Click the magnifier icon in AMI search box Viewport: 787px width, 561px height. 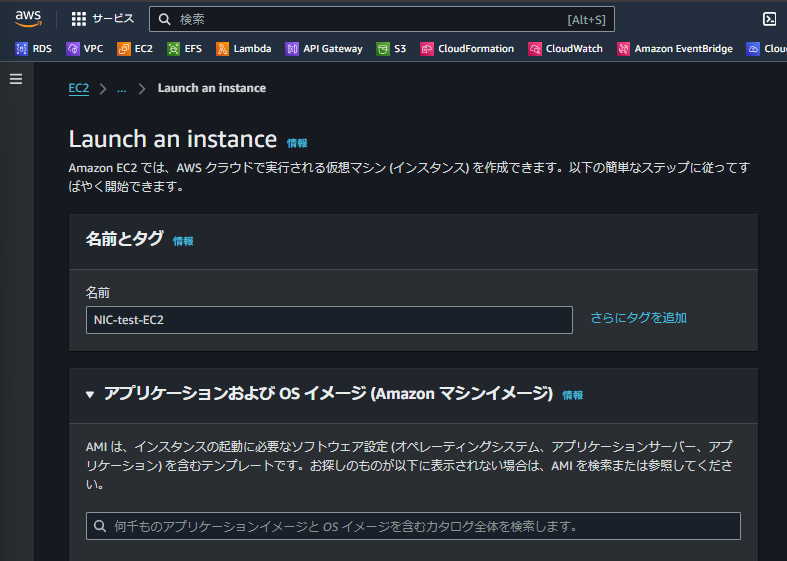tap(100, 526)
